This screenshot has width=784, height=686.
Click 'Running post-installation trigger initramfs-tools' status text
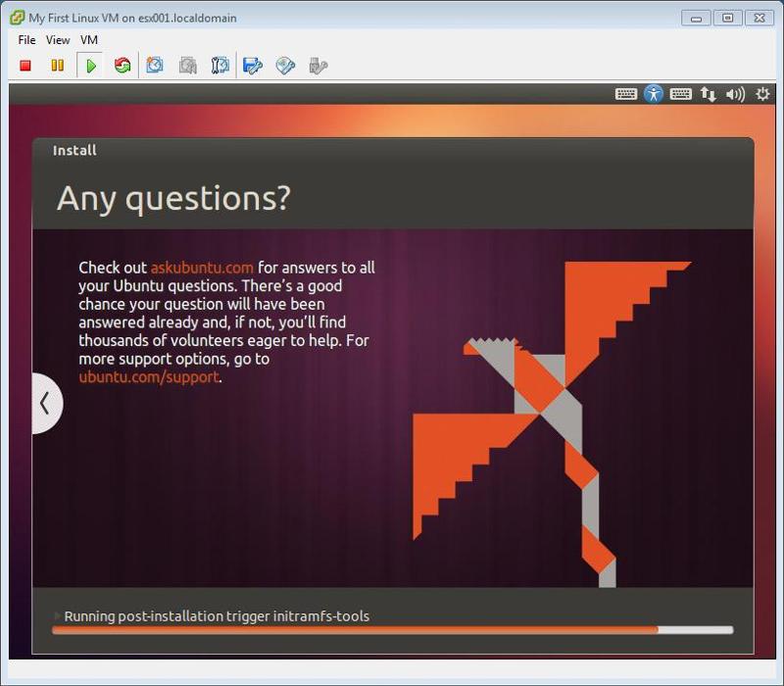pos(217,616)
